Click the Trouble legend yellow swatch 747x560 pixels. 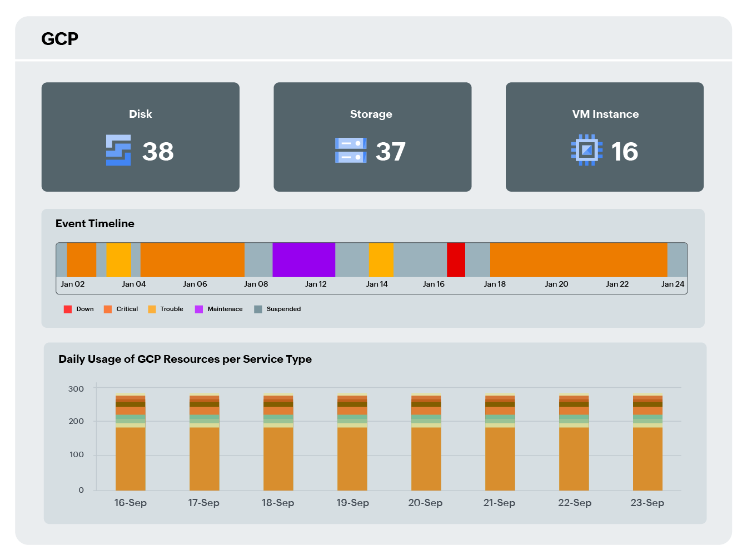(x=152, y=309)
